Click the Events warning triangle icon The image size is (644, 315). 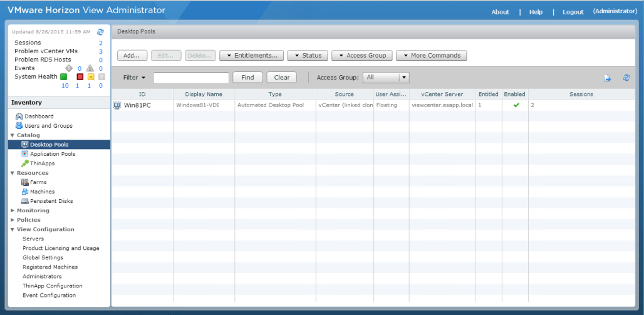(90, 68)
